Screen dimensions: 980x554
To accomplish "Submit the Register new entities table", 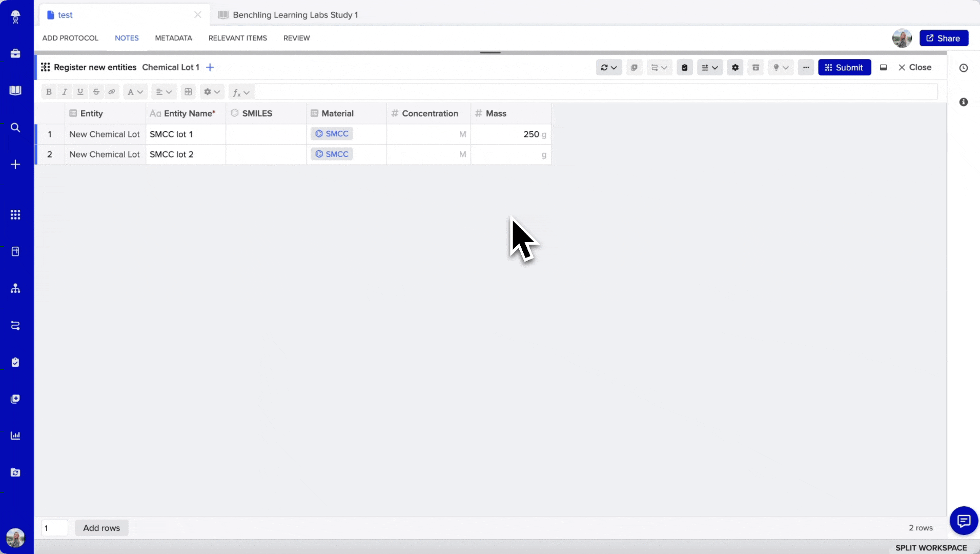I will click(845, 67).
